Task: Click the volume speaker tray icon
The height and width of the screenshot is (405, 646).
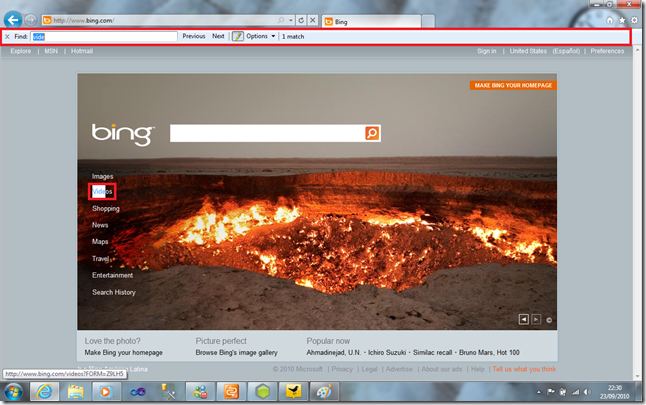Action: point(587,392)
